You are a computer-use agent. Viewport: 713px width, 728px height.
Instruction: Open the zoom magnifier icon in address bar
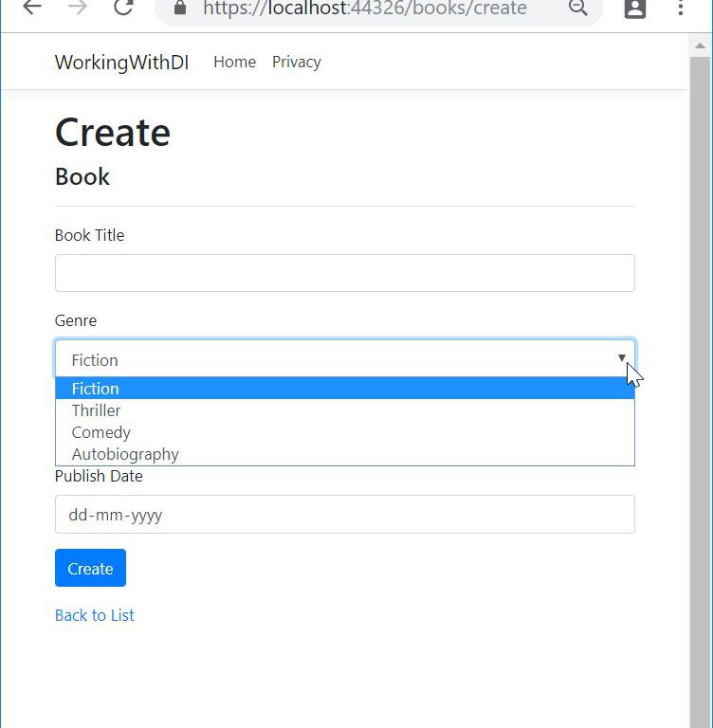point(577,9)
